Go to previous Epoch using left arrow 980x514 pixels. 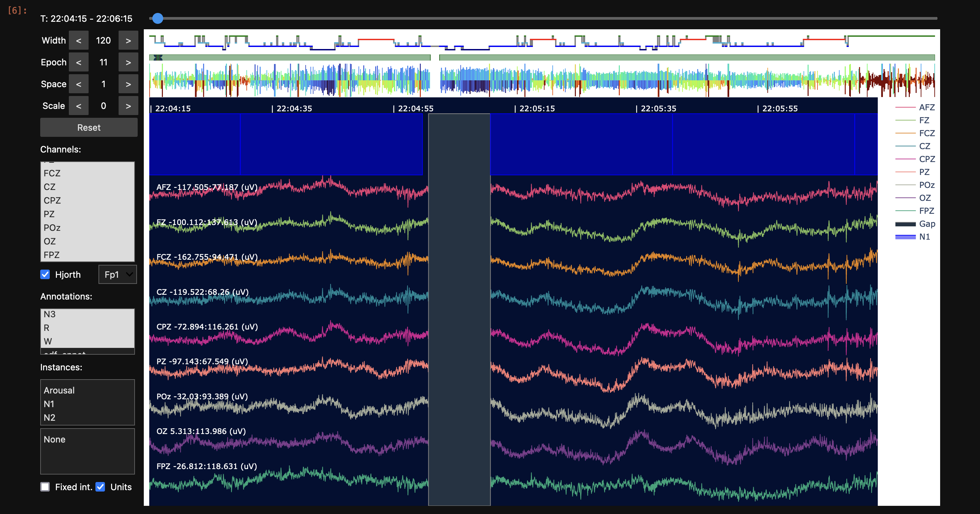[78, 62]
